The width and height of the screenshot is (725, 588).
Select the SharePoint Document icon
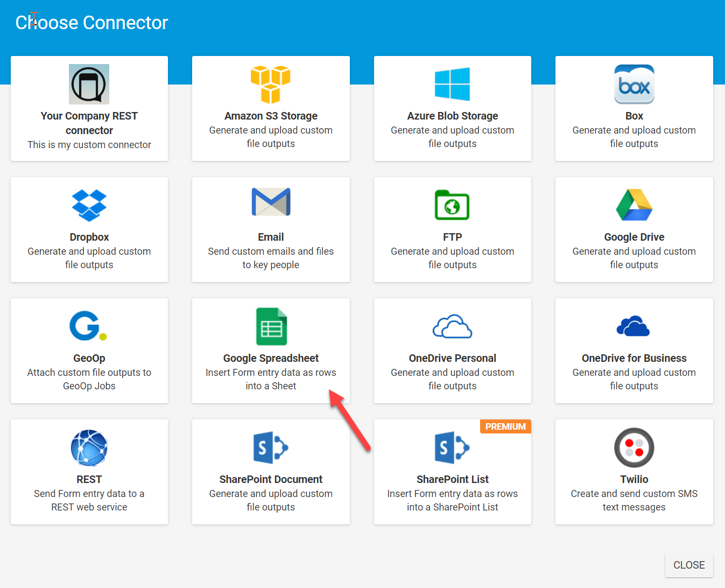tap(271, 447)
